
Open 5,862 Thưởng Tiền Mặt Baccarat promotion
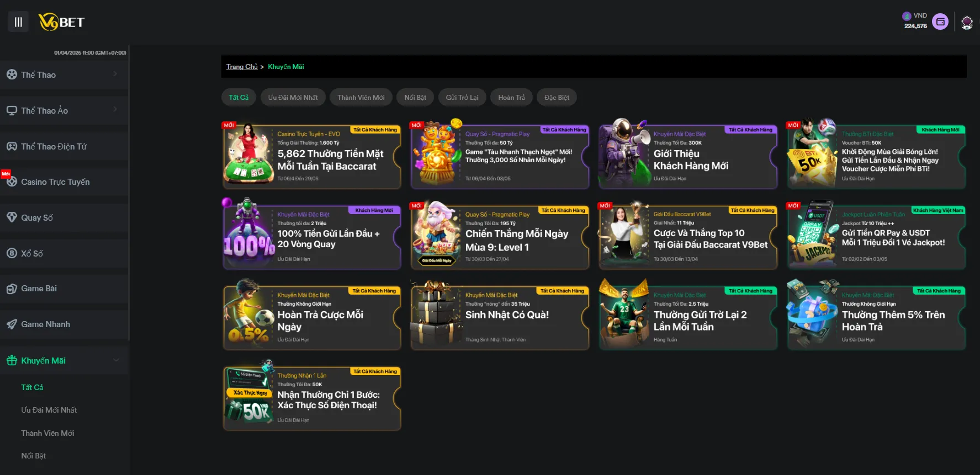[312, 157]
